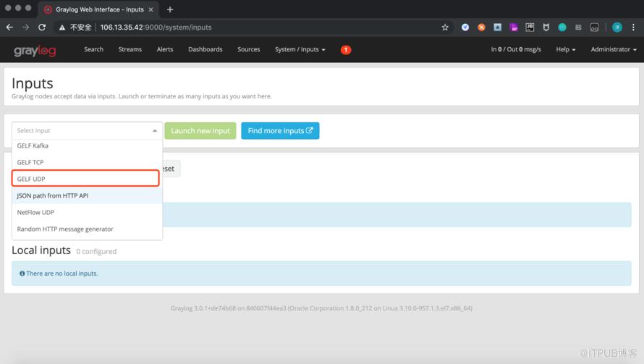Image resolution: width=644 pixels, height=364 pixels.
Task: Click the purple extension icon
Action: tap(514, 27)
